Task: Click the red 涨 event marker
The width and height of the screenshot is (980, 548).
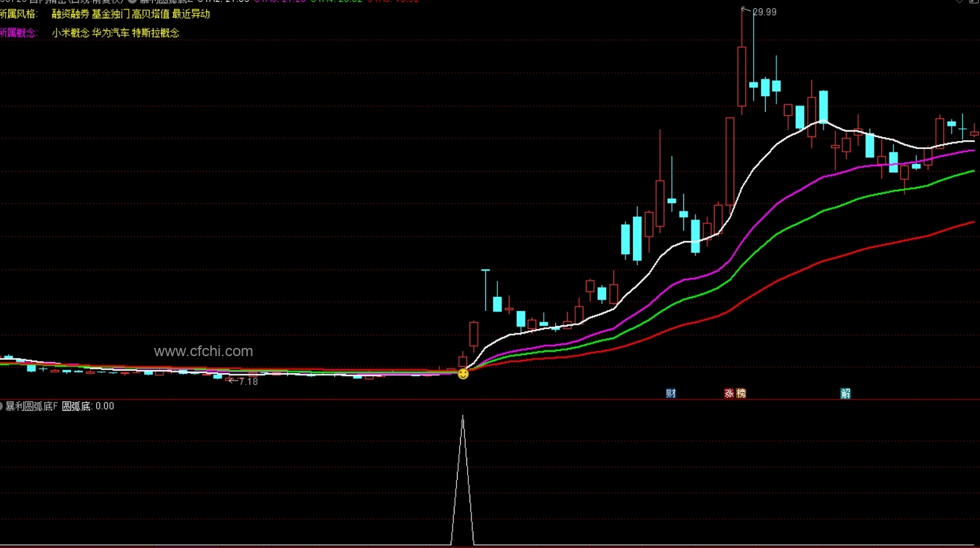Action: click(x=729, y=393)
